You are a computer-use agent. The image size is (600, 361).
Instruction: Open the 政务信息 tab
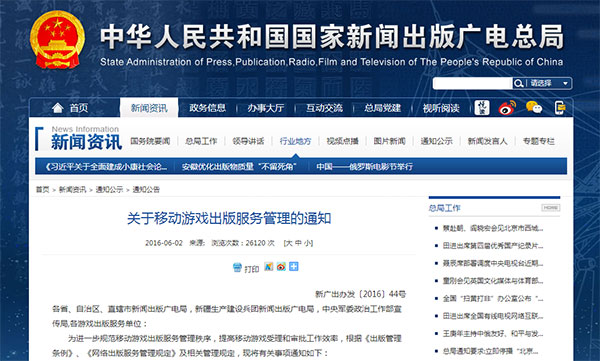[207, 108]
